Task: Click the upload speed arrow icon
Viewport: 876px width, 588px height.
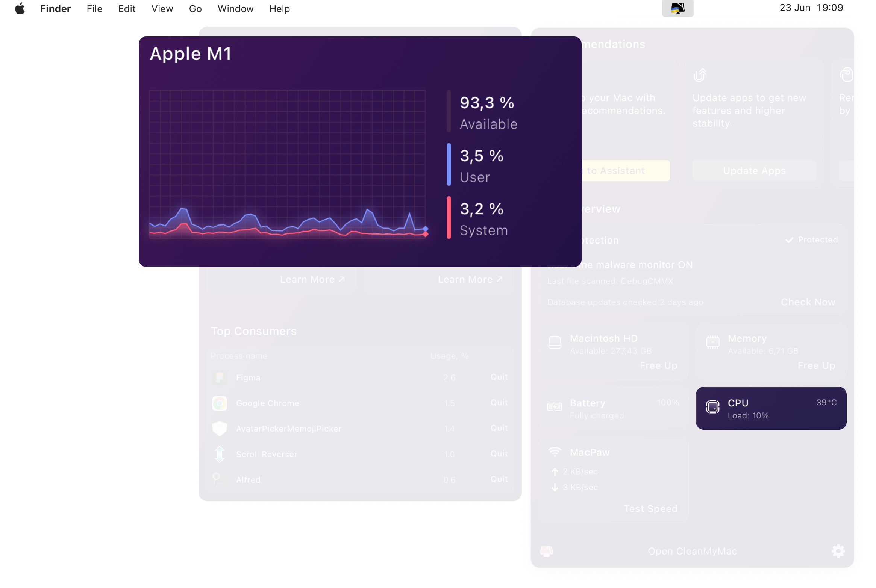Action: point(555,471)
